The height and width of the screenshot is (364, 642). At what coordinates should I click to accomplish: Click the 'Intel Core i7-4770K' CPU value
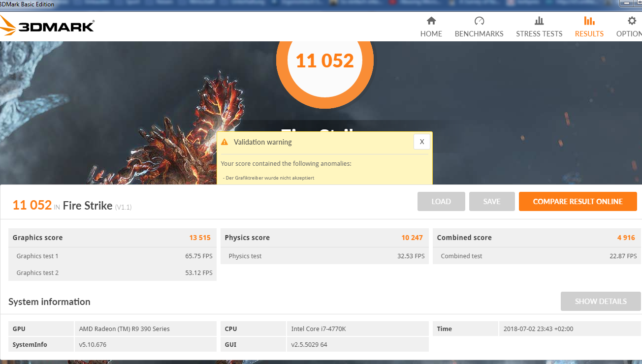pyautogui.click(x=319, y=329)
